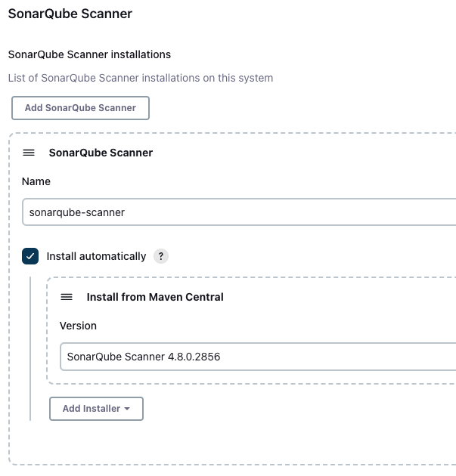Viewport: 456px width, 476px height.
Task: Click the Install from Maven Central title
Action: click(x=155, y=297)
